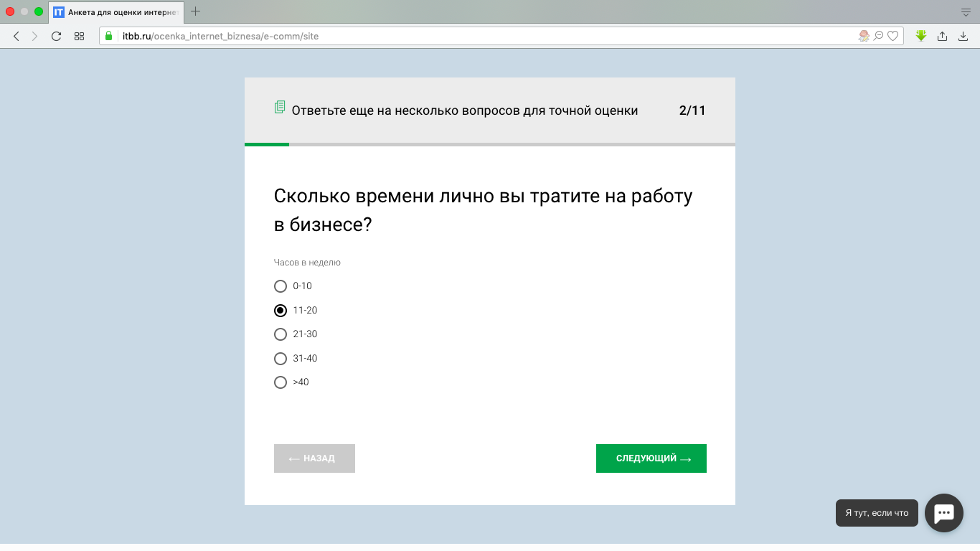Pick the >40 hours radio option

pyautogui.click(x=281, y=382)
